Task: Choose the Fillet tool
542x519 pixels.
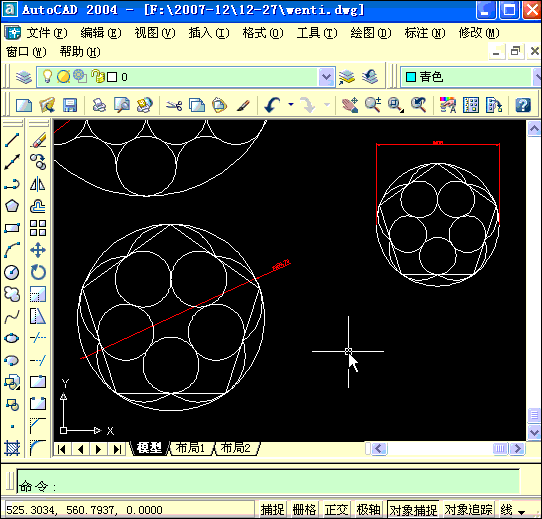Action: point(38,448)
